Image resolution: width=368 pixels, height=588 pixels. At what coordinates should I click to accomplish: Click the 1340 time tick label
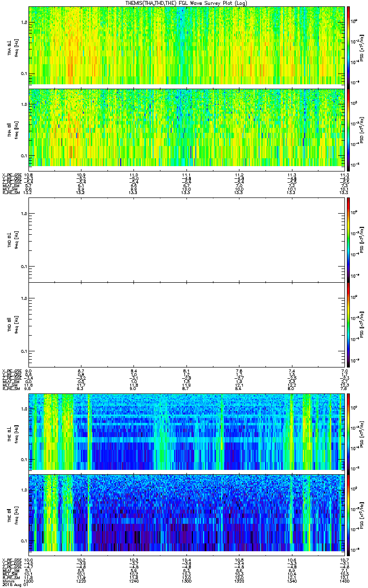pyautogui.click(x=291, y=581)
